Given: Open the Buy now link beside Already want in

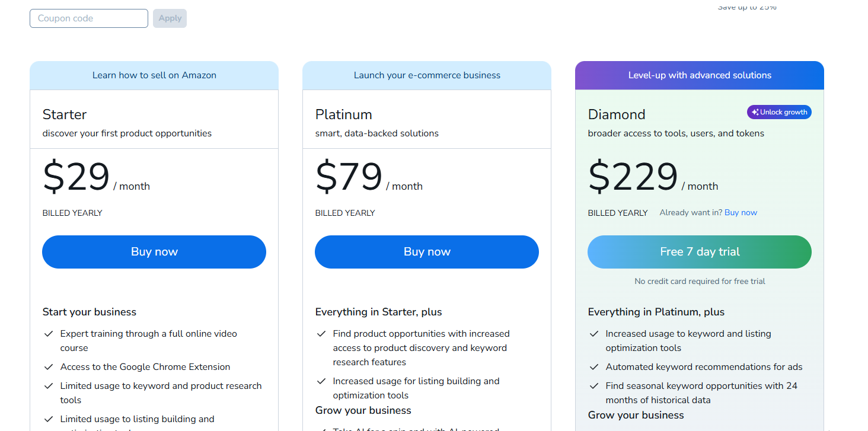Looking at the screenshot, I should point(741,213).
